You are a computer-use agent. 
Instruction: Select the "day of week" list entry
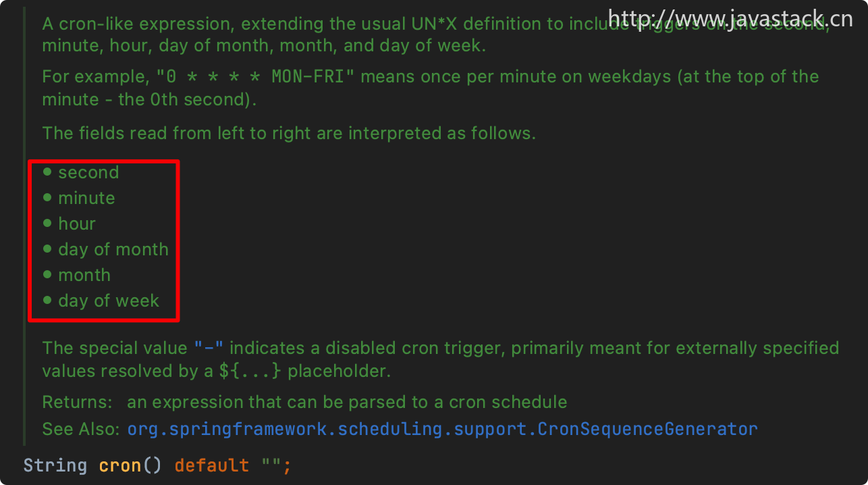tap(109, 301)
